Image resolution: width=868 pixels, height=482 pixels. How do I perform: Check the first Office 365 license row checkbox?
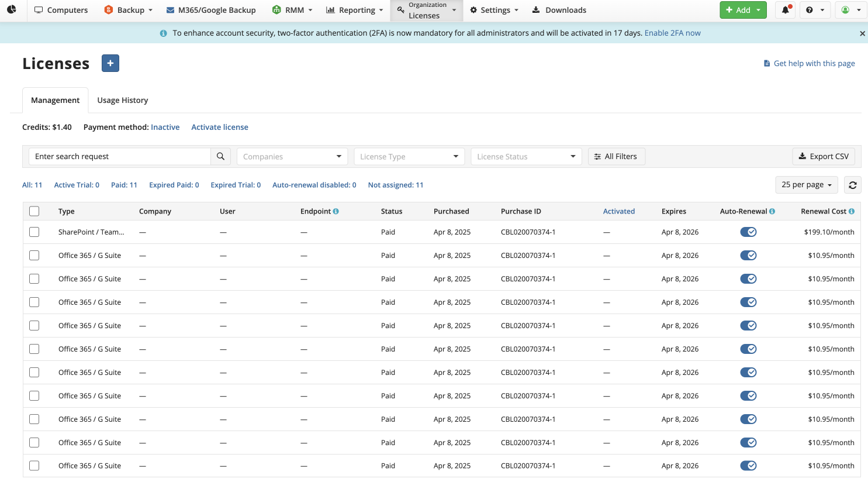[34, 255]
